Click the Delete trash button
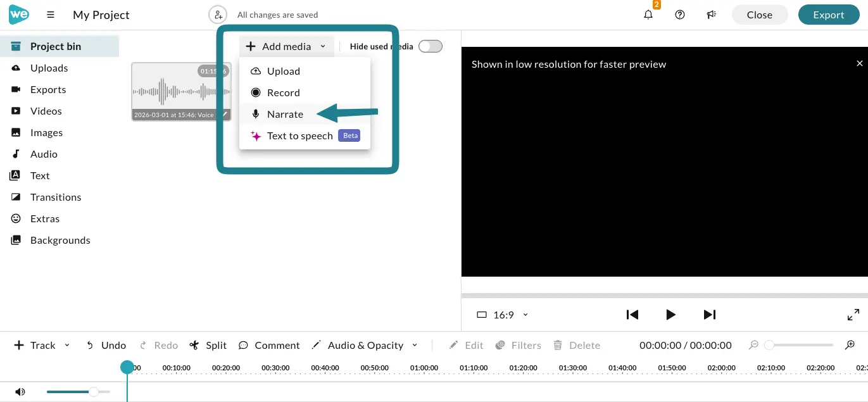 point(576,345)
